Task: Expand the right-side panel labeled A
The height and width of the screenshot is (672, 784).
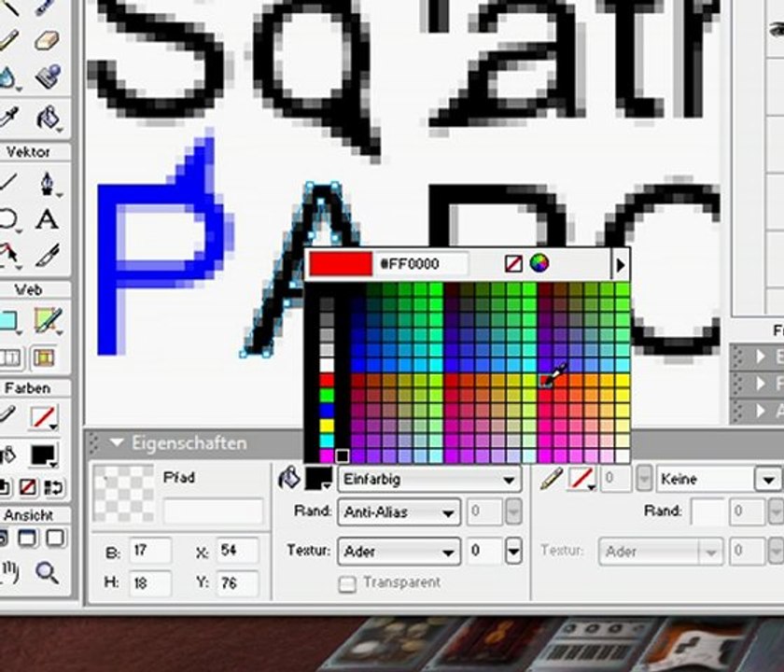Action: pos(761,411)
